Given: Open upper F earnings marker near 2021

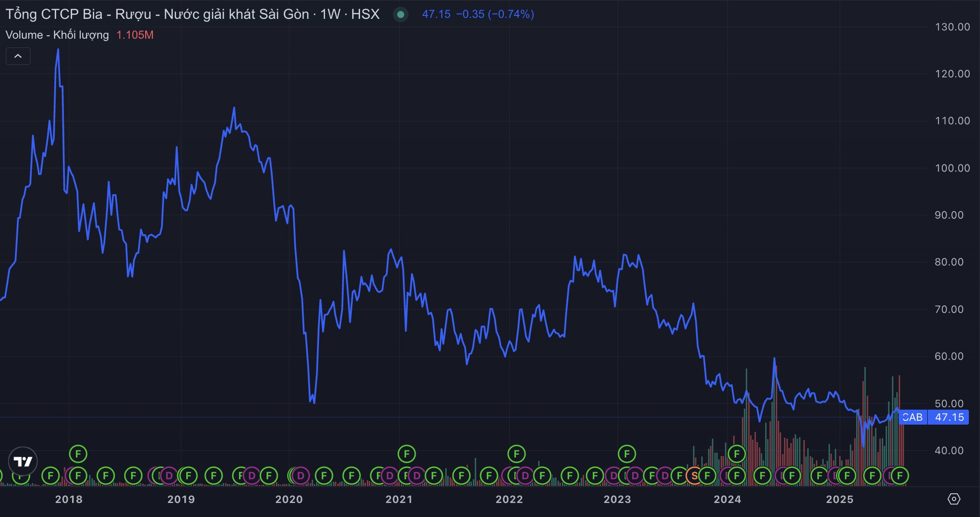Looking at the screenshot, I should 407,454.
